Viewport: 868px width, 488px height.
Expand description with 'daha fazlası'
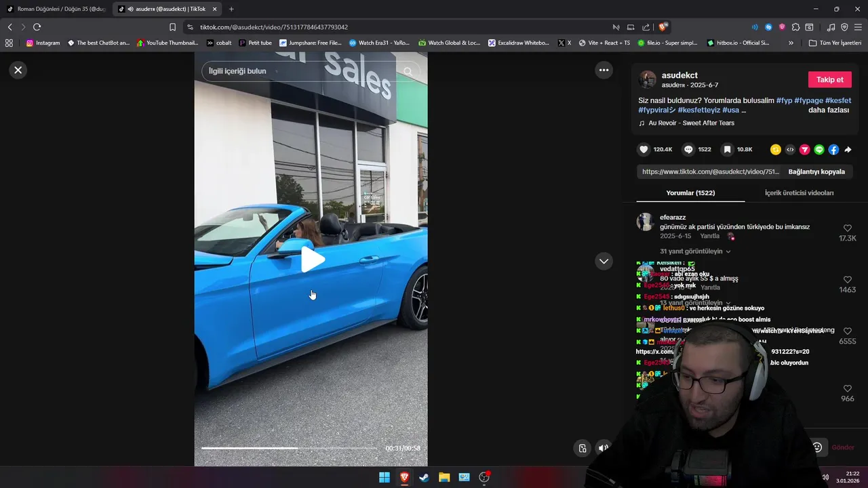click(828, 110)
